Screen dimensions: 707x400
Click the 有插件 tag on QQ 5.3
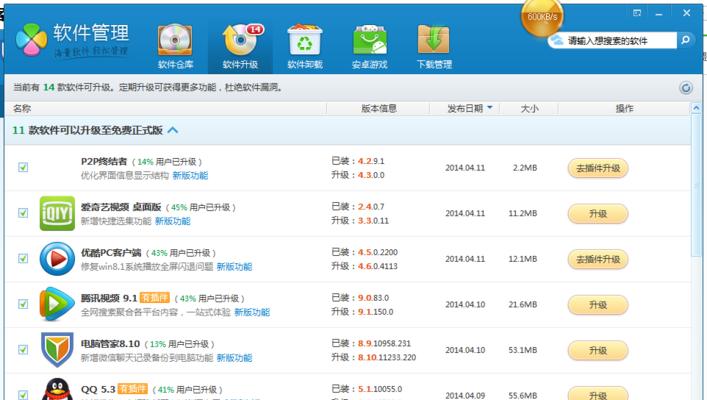coord(133,389)
